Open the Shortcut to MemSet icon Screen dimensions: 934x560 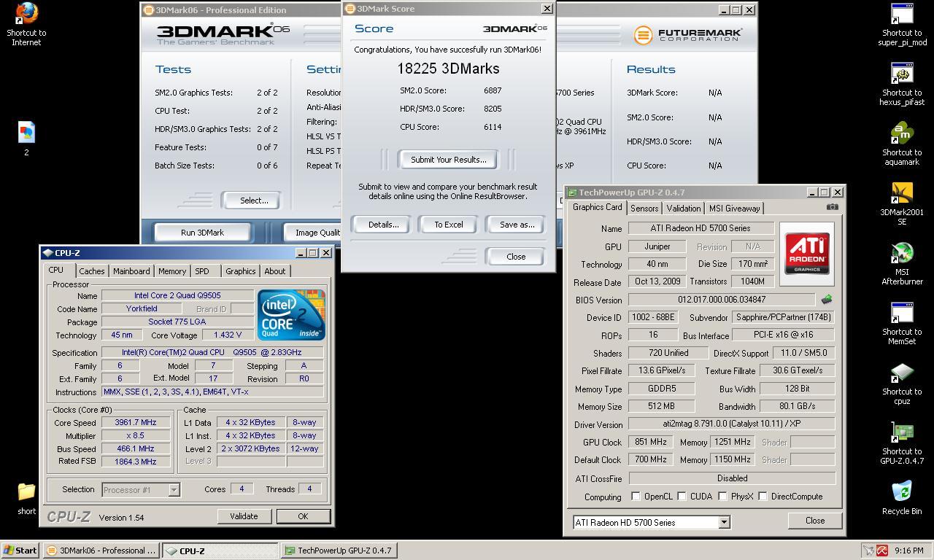point(902,312)
